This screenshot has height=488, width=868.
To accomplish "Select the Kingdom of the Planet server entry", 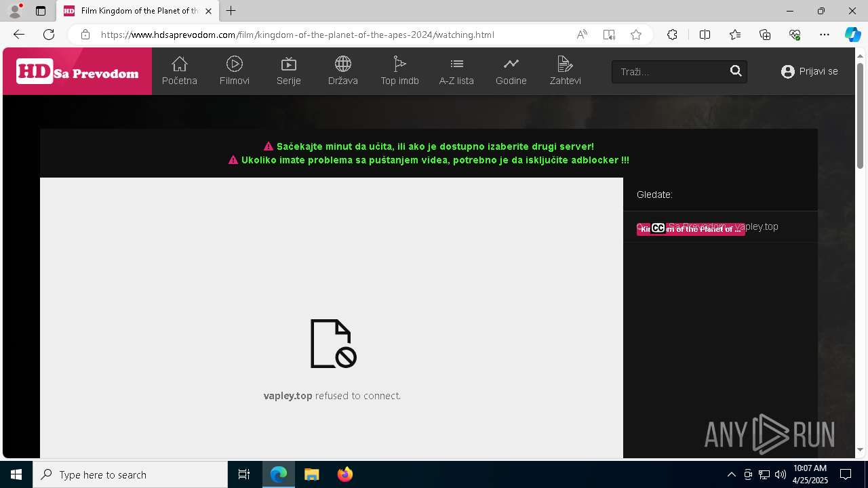I will coord(690,229).
